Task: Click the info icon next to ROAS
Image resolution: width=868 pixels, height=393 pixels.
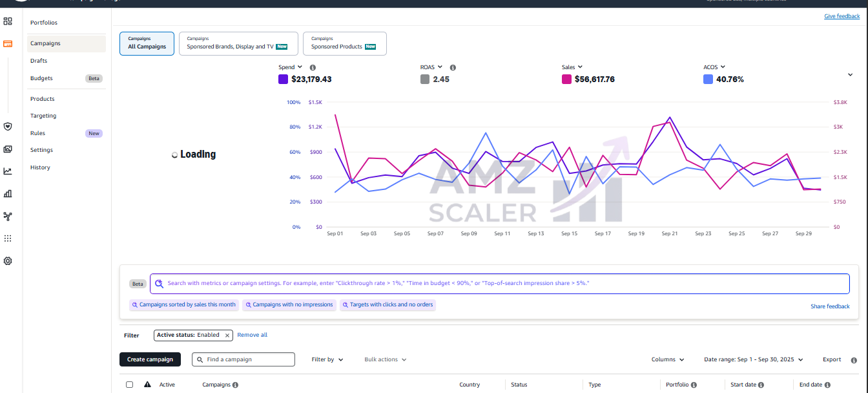Action: 453,67
